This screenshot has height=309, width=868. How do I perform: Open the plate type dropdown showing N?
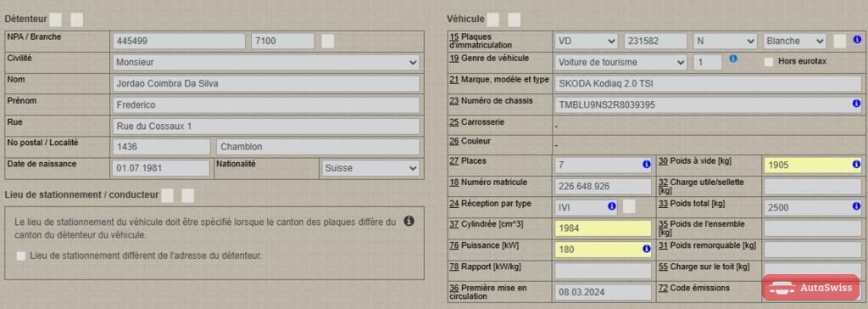[726, 41]
